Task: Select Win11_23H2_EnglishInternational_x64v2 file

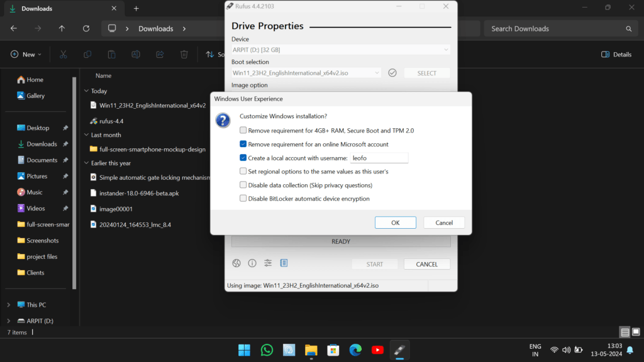Action: (148, 106)
